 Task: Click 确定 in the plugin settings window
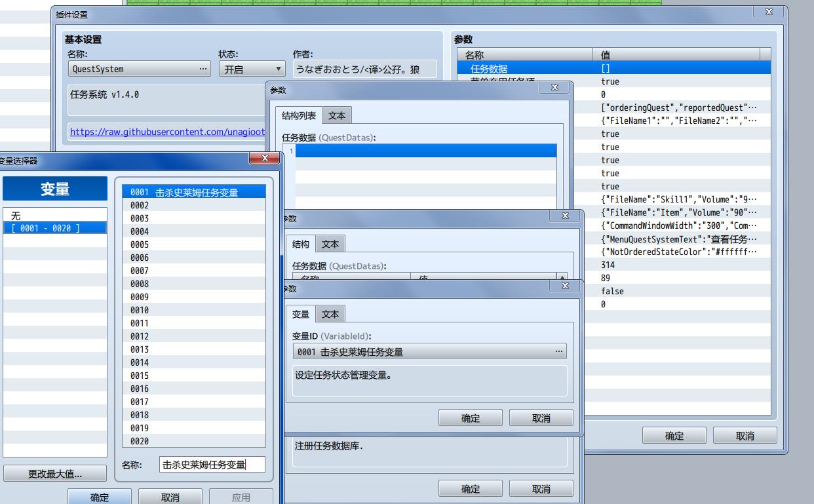[x=674, y=436]
